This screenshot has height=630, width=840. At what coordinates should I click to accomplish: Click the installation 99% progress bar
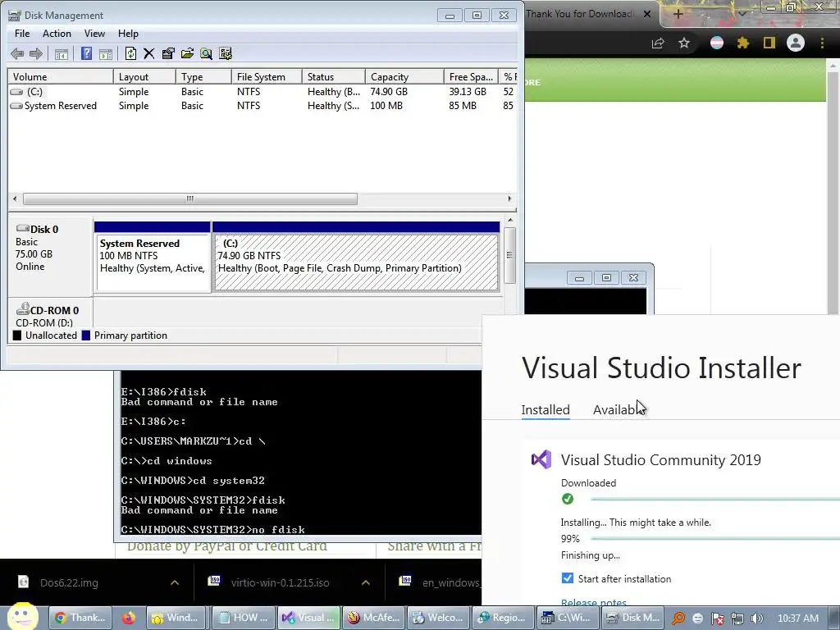click(x=714, y=538)
